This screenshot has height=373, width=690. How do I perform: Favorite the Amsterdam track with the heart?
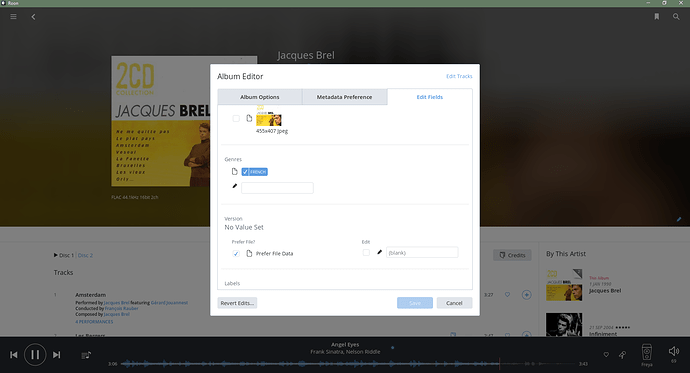pos(507,295)
